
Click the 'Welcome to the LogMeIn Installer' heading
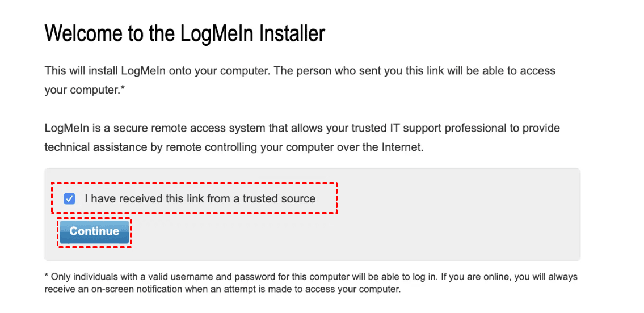(x=184, y=33)
